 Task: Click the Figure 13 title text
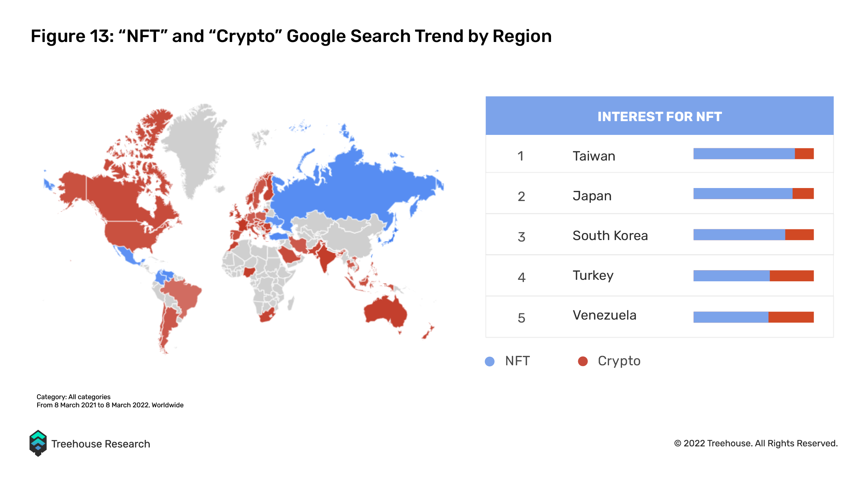coord(291,36)
